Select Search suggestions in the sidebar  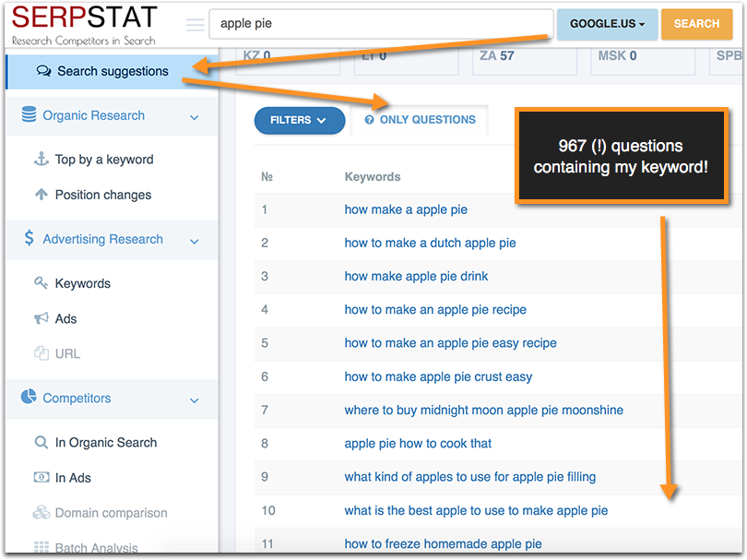click(112, 71)
